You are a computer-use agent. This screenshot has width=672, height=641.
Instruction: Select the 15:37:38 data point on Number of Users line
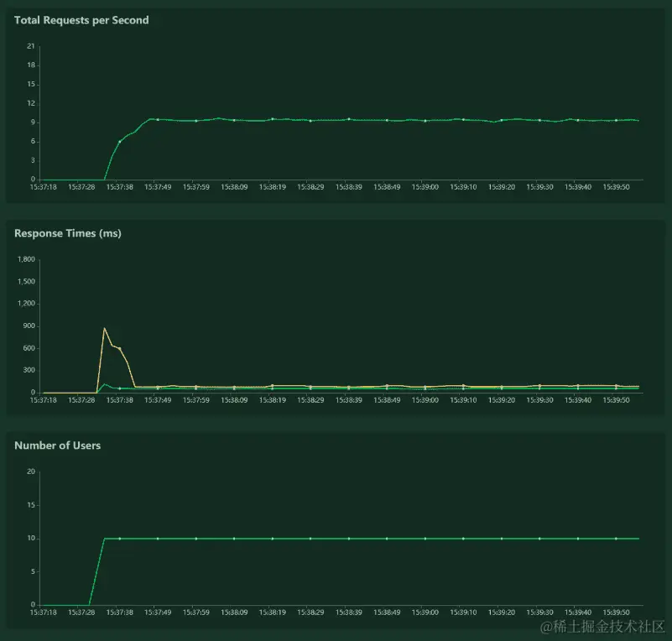pyautogui.click(x=120, y=539)
